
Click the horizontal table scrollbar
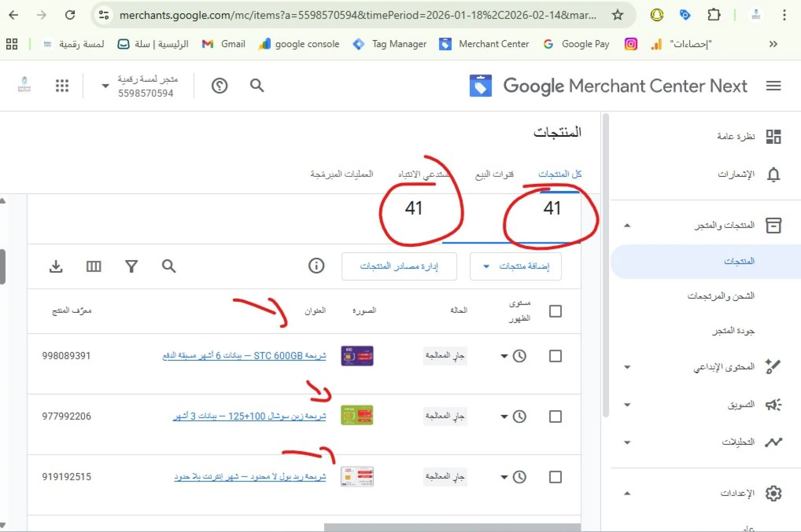pyautogui.click(x=452, y=527)
